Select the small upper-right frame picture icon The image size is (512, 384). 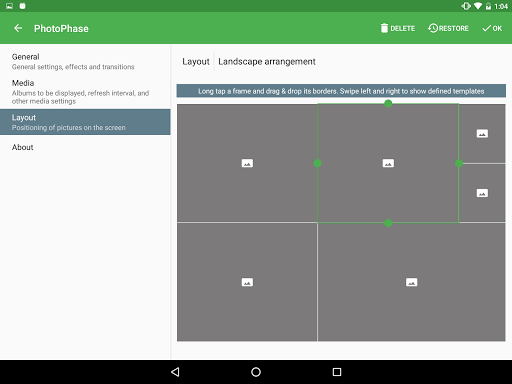coord(482,134)
